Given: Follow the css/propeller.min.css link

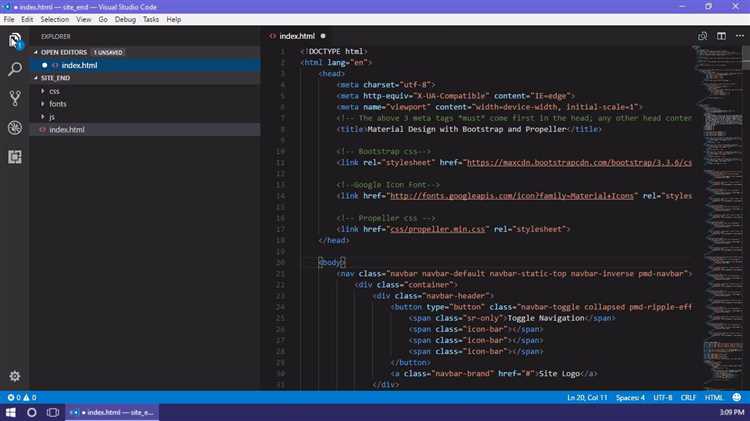Looking at the screenshot, I should click(438, 229).
